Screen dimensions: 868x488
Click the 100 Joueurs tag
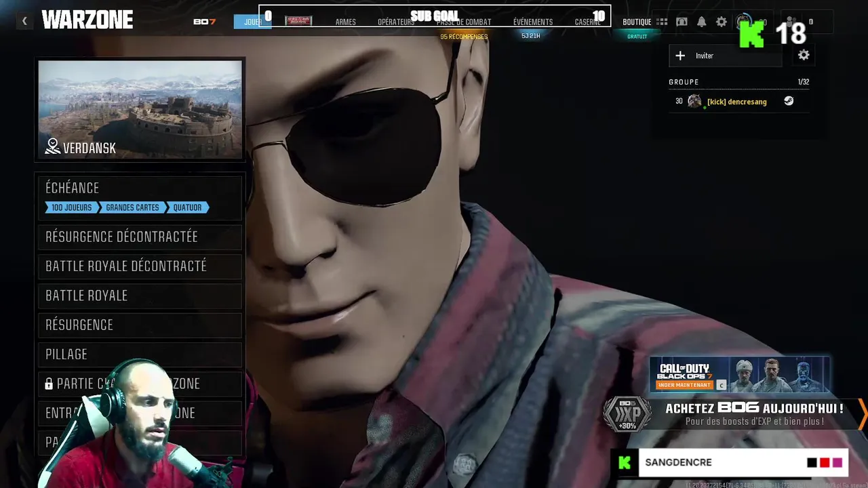click(x=71, y=207)
